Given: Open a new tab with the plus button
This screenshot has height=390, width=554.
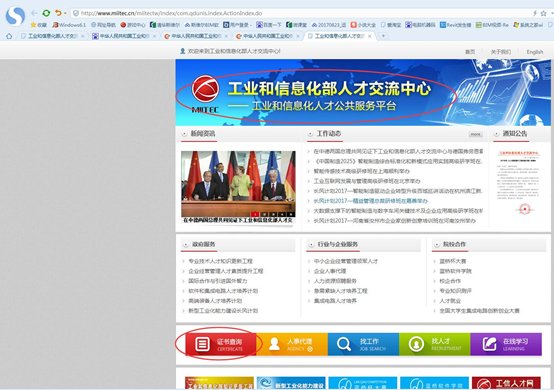Looking at the screenshot, I should [x=383, y=36].
